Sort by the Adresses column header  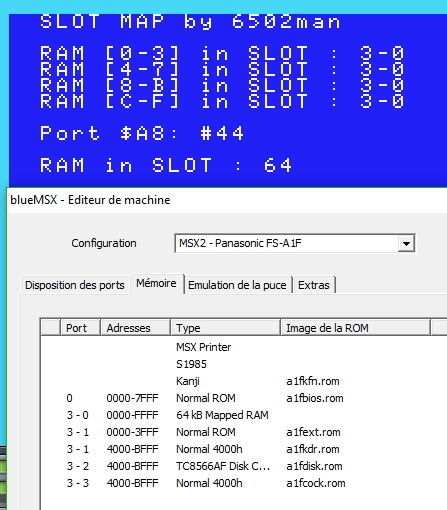(x=135, y=328)
